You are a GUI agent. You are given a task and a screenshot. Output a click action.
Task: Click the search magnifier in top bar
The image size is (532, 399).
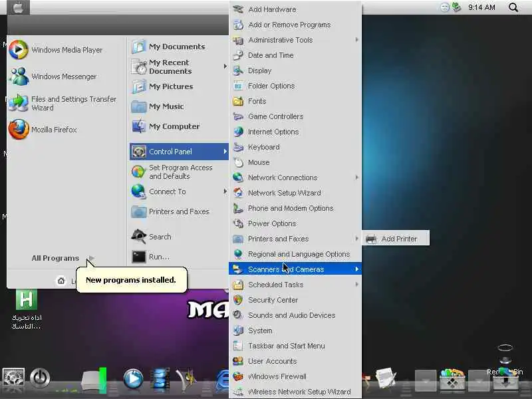[513, 7]
